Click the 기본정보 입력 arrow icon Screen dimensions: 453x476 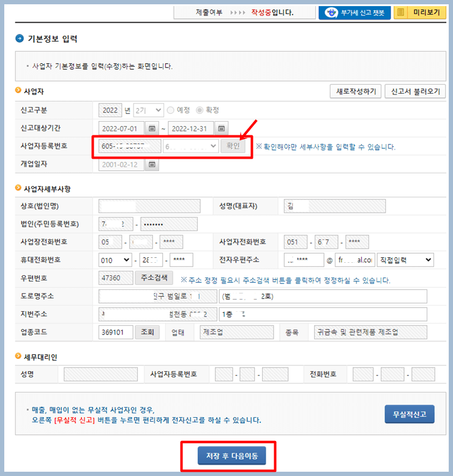pos(20,39)
